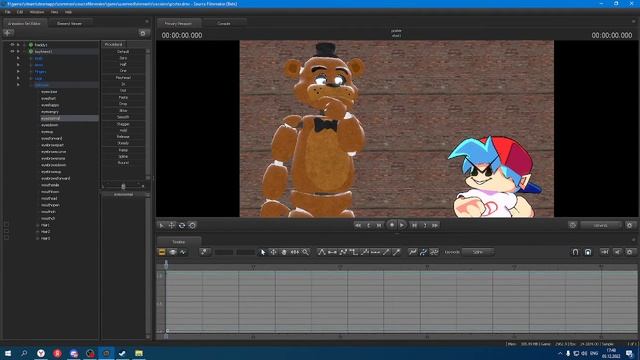Expand the Body control group arrow

18,58
